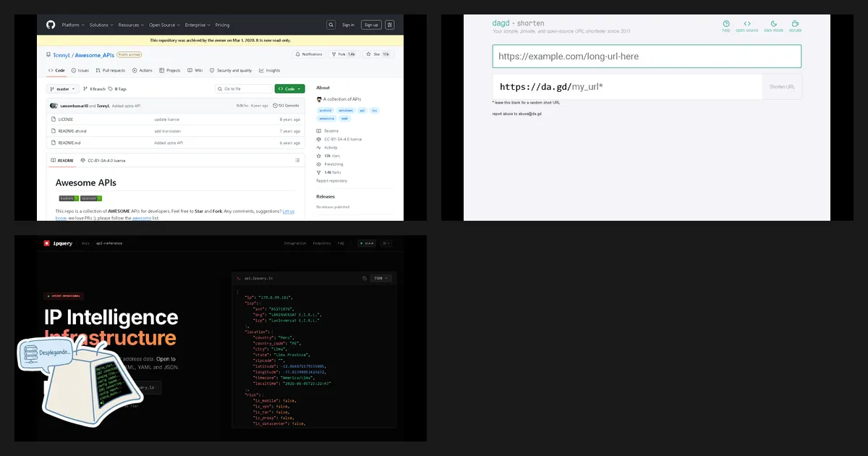Open the Wiki tab

tap(196, 70)
